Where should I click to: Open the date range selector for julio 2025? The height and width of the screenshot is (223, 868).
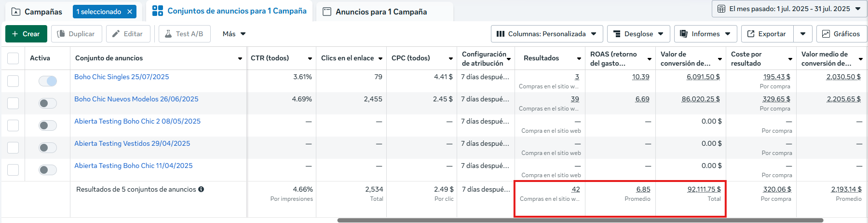click(x=789, y=9)
